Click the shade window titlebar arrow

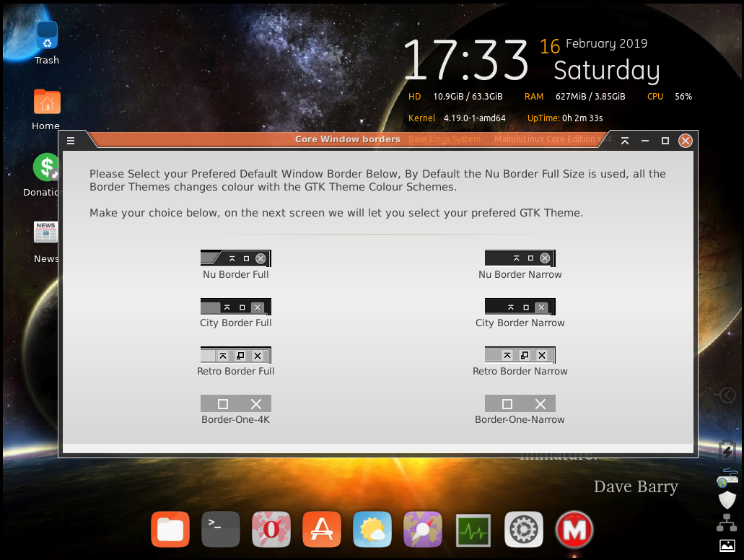click(625, 141)
